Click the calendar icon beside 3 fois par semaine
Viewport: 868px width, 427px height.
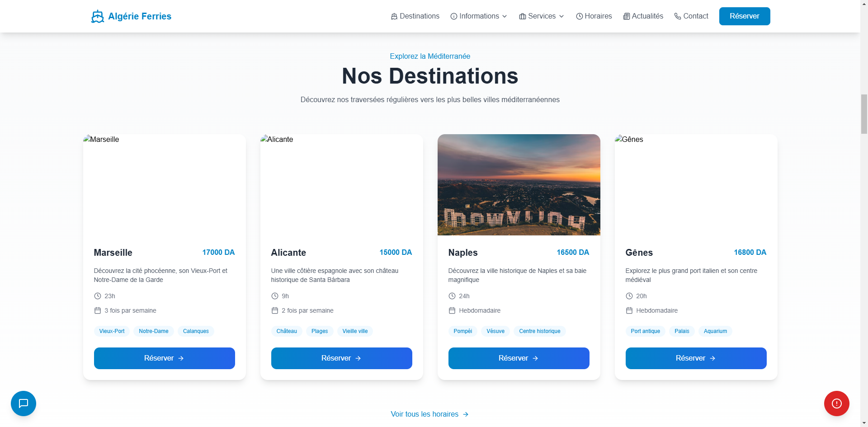click(x=97, y=310)
